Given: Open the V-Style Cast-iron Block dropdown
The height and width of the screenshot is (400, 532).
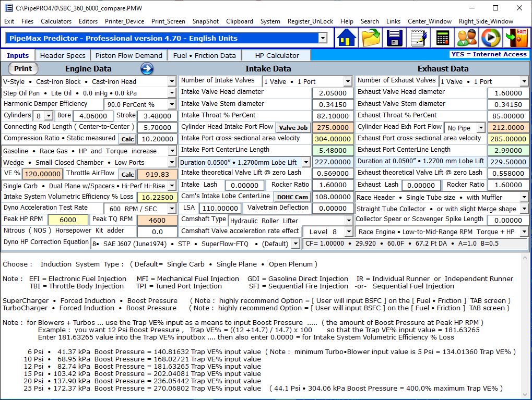Looking at the screenshot, I should (x=172, y=81).
